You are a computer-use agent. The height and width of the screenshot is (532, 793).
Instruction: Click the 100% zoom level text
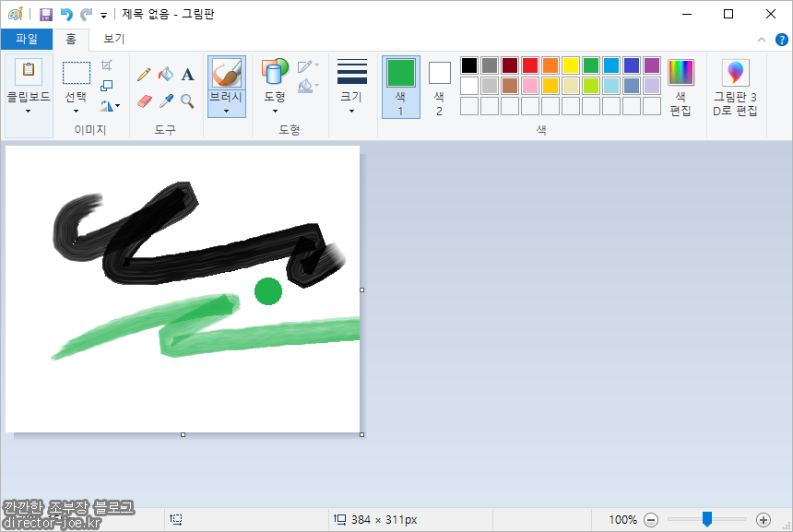pyautogui.click(x=622, y=519)
